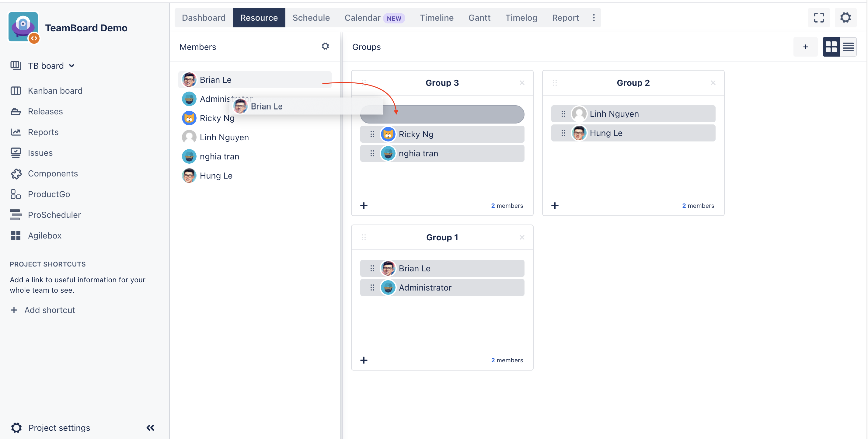This screenshot has width=868, height=439.
Task: Open the application settings gear icon
Action: click(845, 17)
